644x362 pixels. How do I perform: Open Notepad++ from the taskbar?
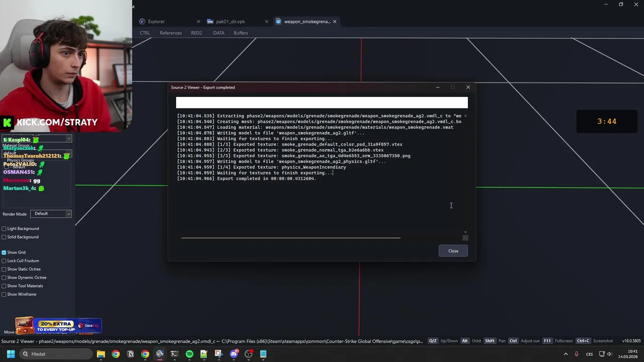pos(204,354)
